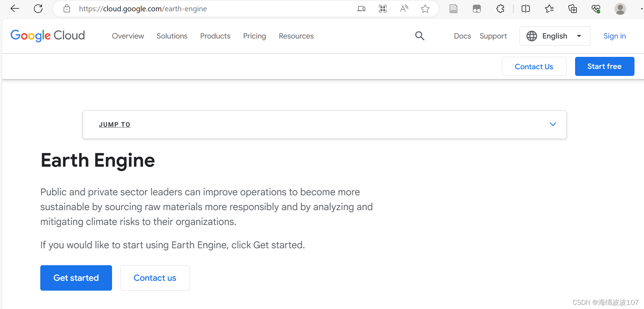Screen dimensions: 644x309
Task: Open the user profile avatar
Action: (620, 9)
